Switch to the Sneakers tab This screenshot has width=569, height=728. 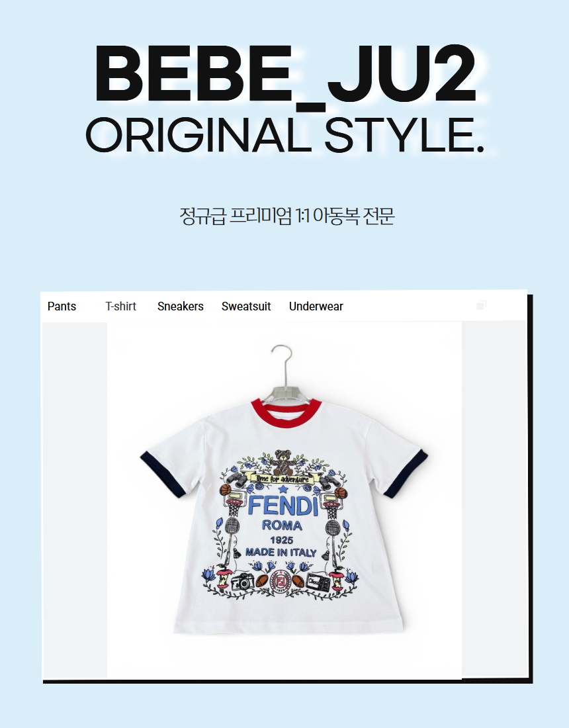point(181,306)
